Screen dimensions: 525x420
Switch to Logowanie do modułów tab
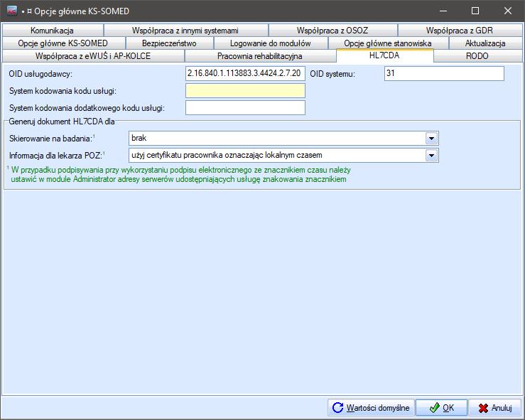(271, 43)
